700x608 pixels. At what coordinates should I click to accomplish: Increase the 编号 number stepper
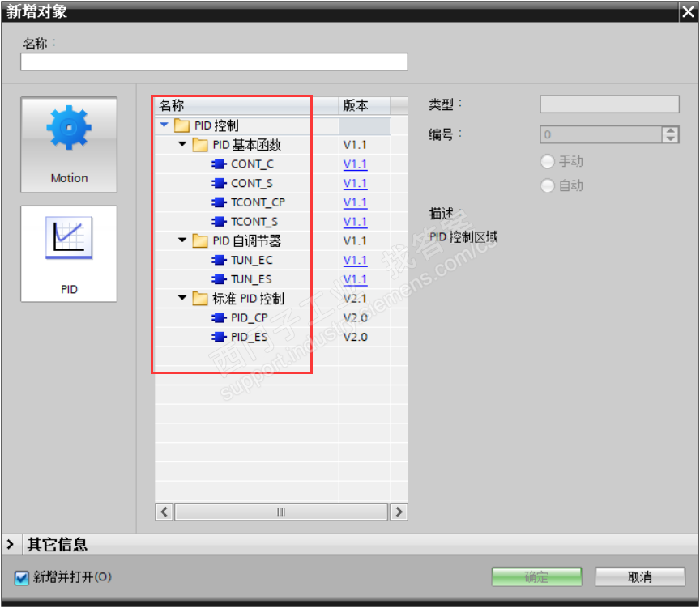tap(671, 130)
